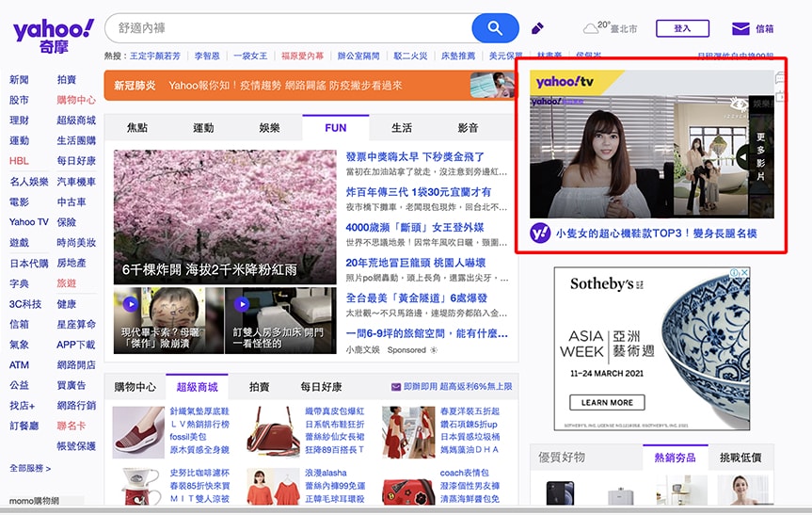Viewport: 812px width, 515px height.
Task: Click the purple pen icon beside search
Action: point(538,28)
